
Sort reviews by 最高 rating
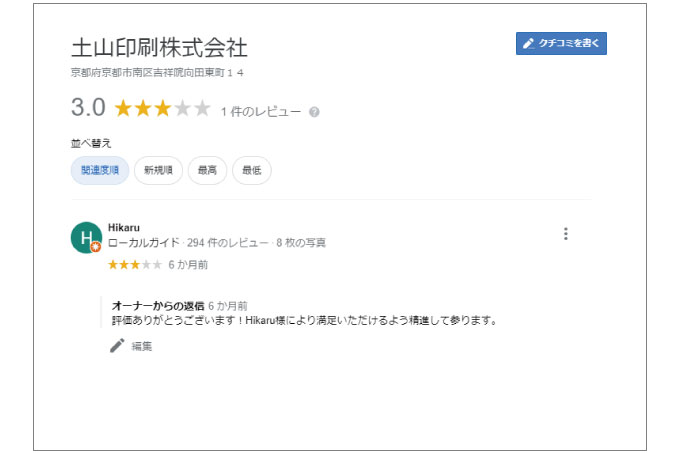207,170
